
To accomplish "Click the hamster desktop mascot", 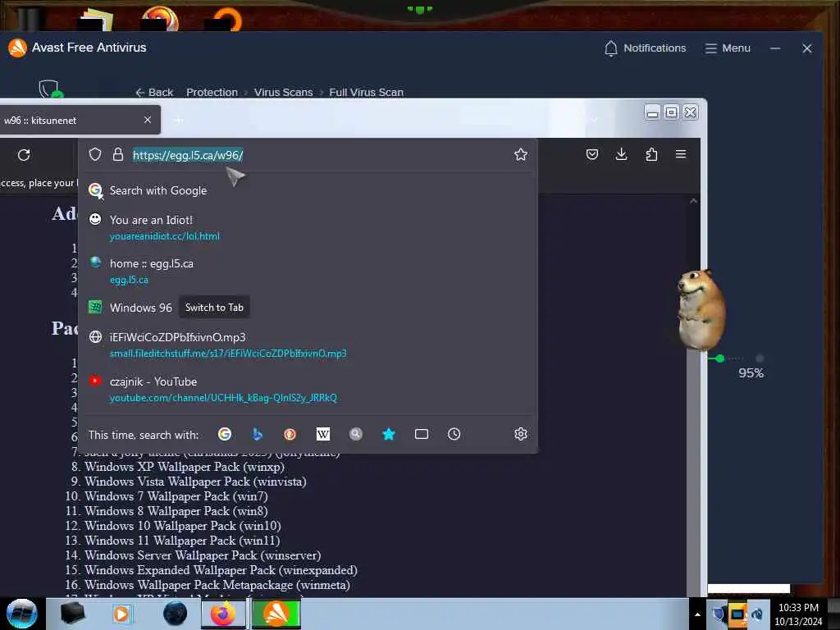I will (x=701, y=309).
